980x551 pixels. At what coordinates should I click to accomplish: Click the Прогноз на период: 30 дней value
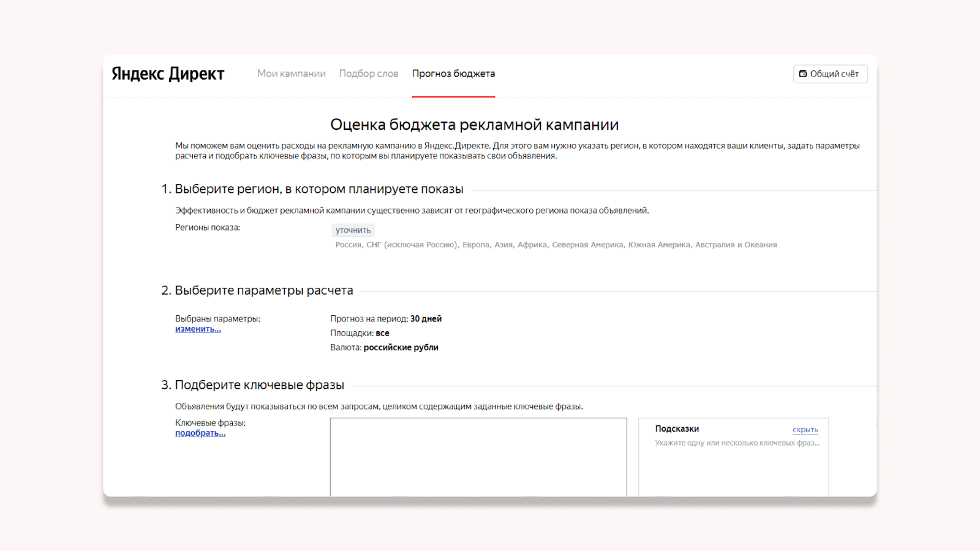click(x=386, y=319)
